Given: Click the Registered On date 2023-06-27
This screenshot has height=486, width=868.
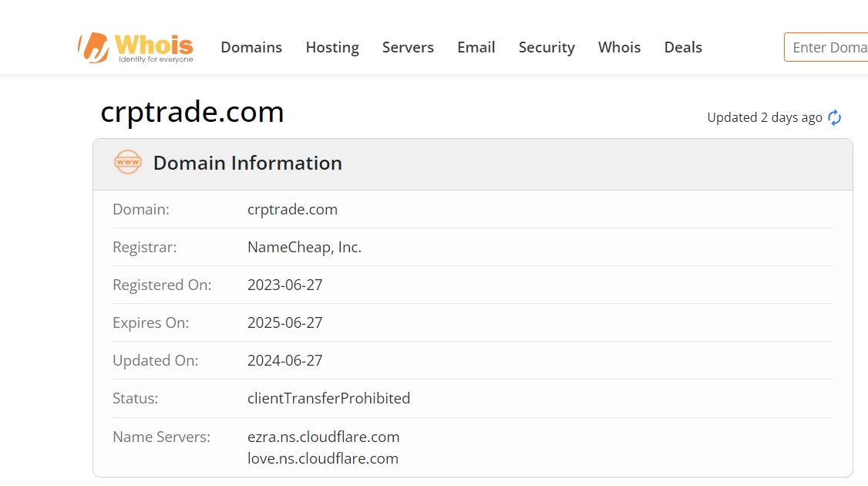Looking at the screenshot, I should 284,285.
